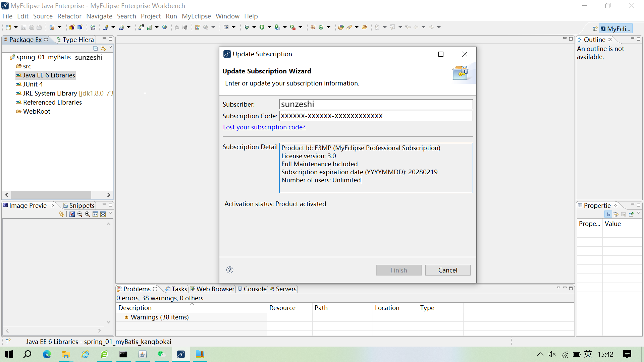Click the Search flashlight toolbar icon
Image resolution: width=644 pixels, height=362 pixels.
[349, 27]
